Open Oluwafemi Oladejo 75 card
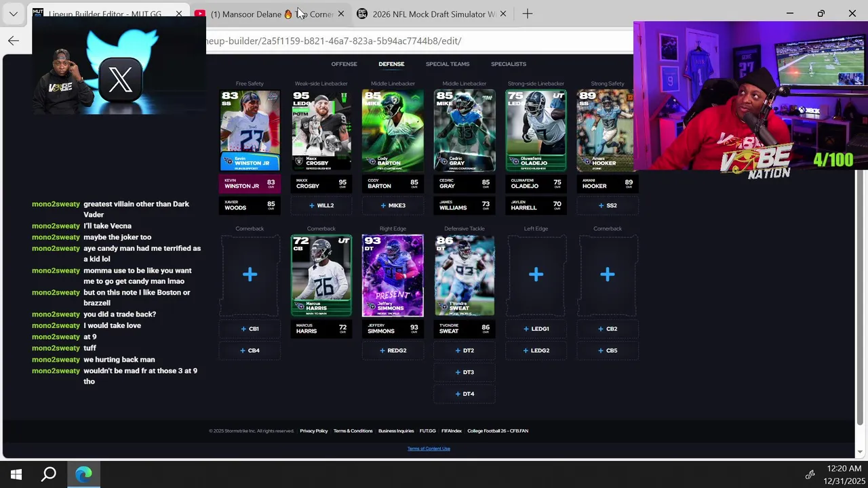This screenshot has height=488, width=868. (536, 130)
